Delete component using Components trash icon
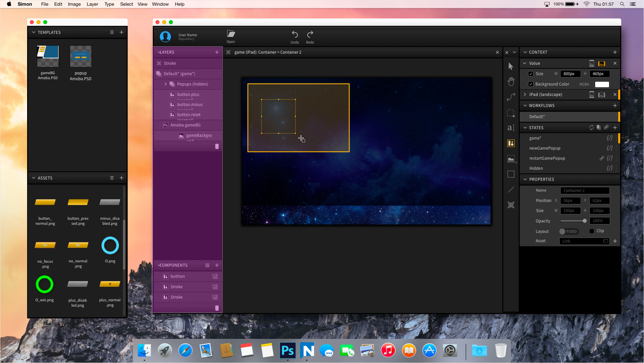 coord(217,308)
